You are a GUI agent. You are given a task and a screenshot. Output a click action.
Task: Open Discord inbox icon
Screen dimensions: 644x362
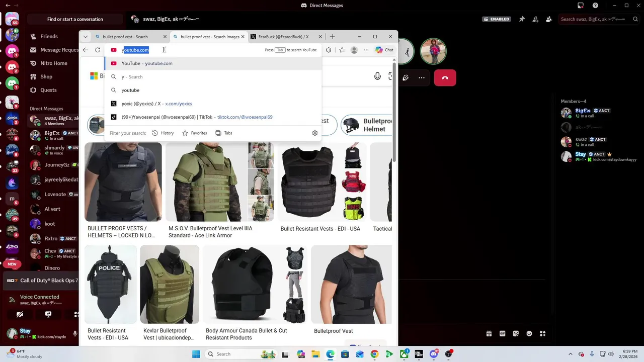click(581, 6)
